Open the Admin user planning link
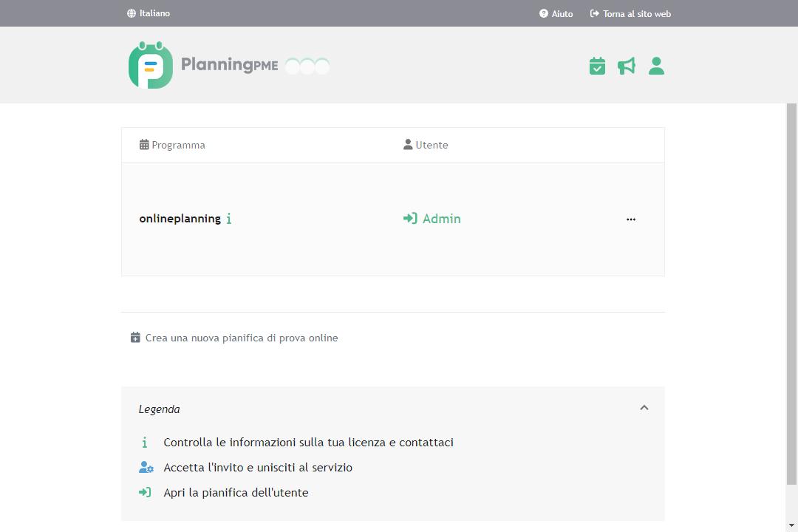798x532 pixels. point(441,219)
